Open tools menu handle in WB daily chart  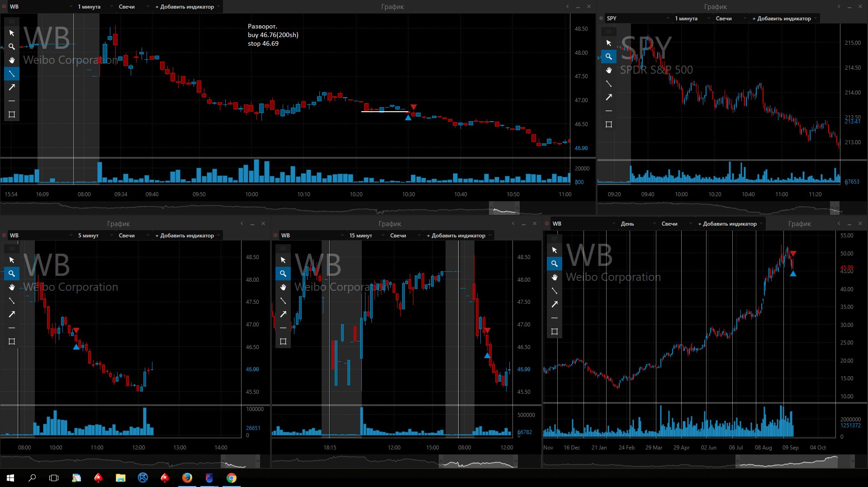pos(555,238)
